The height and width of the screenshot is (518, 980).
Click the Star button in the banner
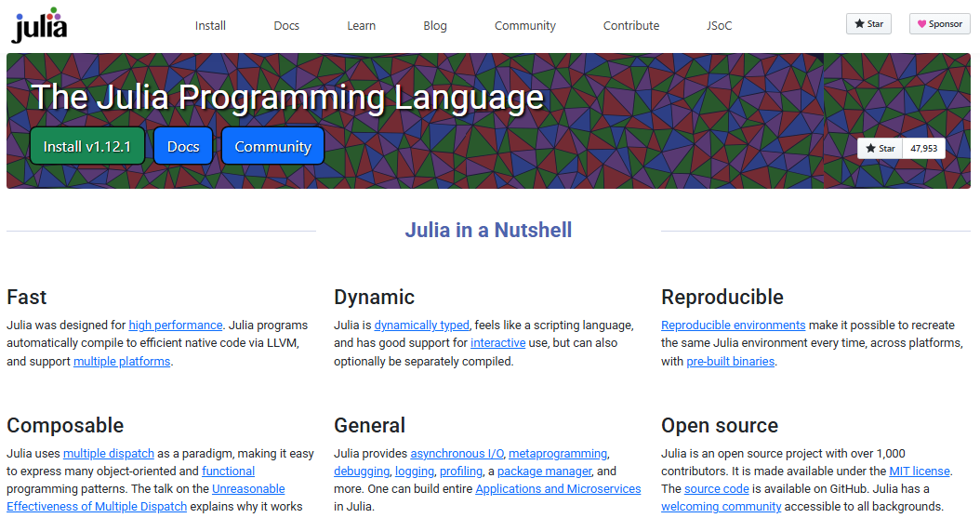point(880,149)
